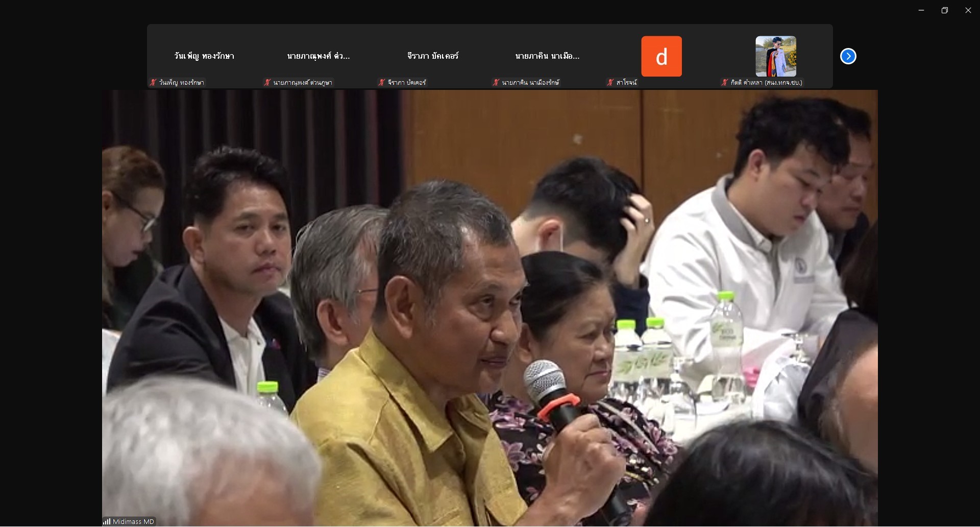
Task: Click name label จีราภา บัคเคอร์ at tile bottom
Action: coord(407,82)
